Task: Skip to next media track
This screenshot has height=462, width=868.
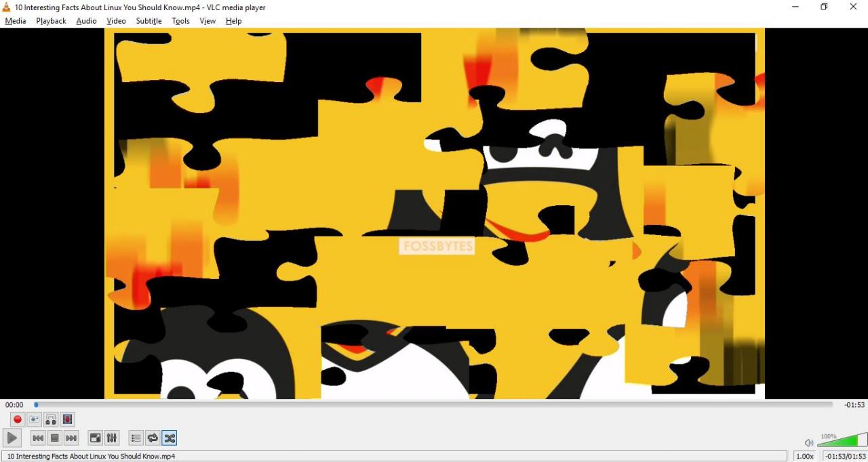Action: (x=71, y=438)
